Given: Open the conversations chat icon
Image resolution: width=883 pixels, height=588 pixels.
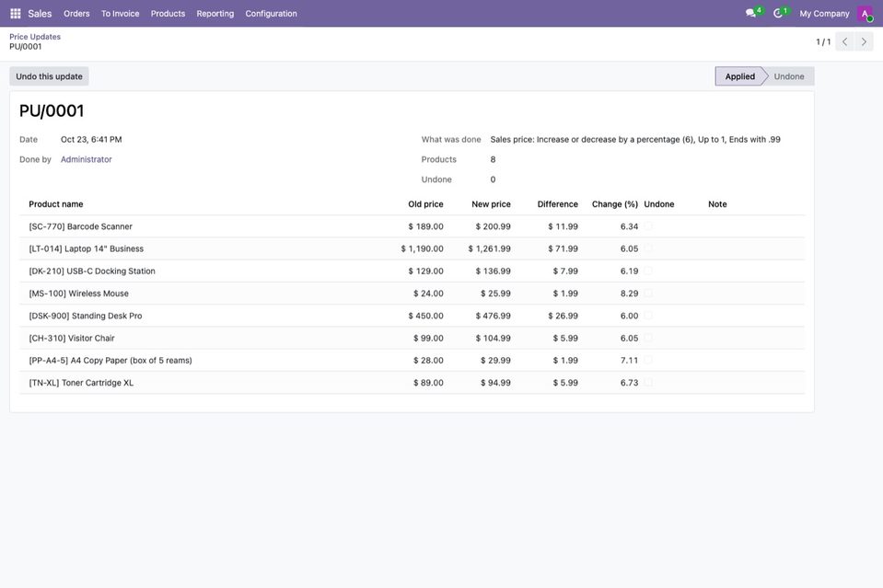Looking at the screenshot, I should pyautogui.click(x=750, y=14).
